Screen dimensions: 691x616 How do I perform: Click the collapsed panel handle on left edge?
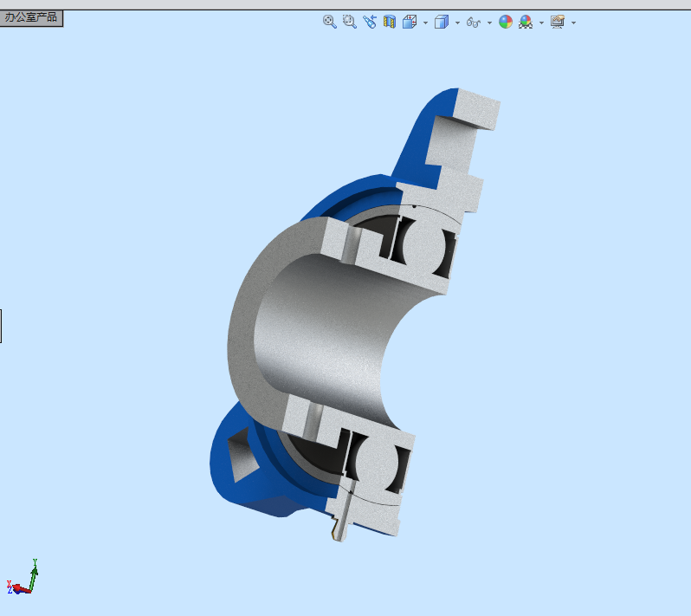[x=1, y=326]
